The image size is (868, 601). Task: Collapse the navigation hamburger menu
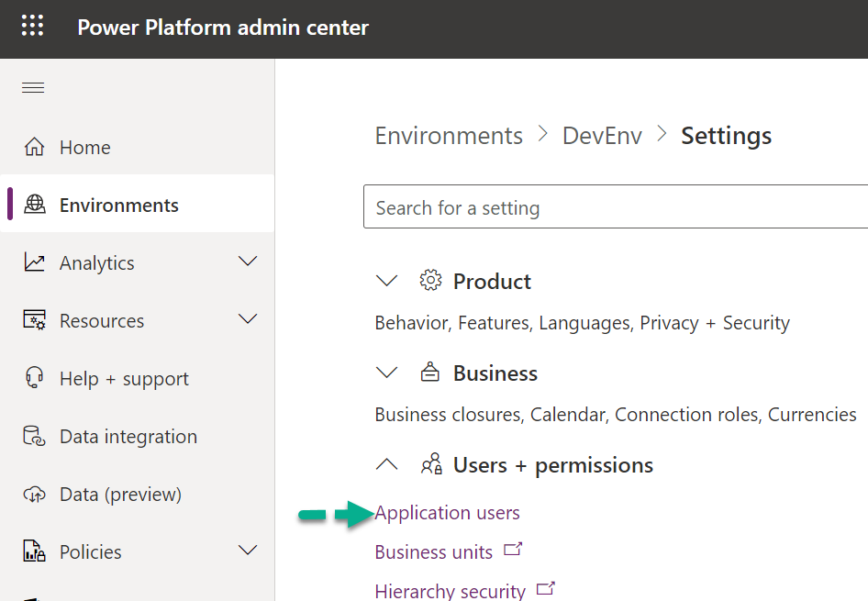33,88
